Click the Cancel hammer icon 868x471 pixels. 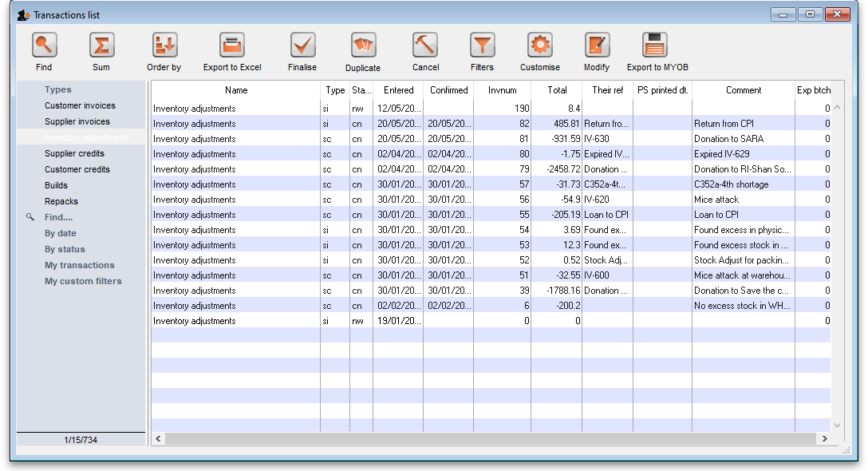(425, 46)
